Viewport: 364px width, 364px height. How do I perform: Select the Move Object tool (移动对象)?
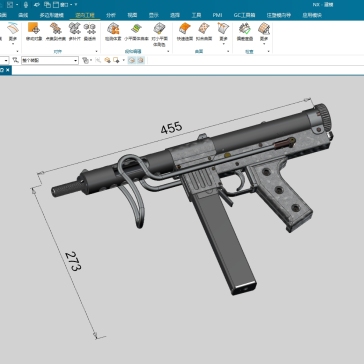pyautogui.click(x=34, y=32)
